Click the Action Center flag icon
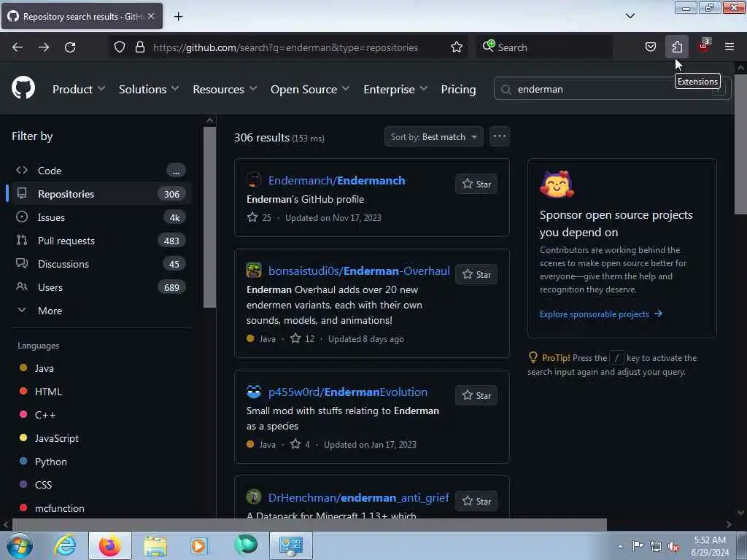747x560 pixels. click(638, 546)
